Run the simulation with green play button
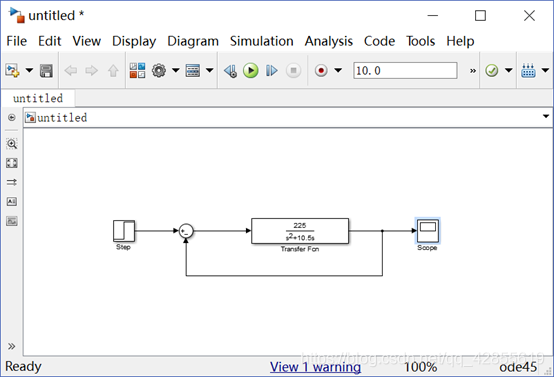This screenshot has width=554, height=377. point(251,71)
